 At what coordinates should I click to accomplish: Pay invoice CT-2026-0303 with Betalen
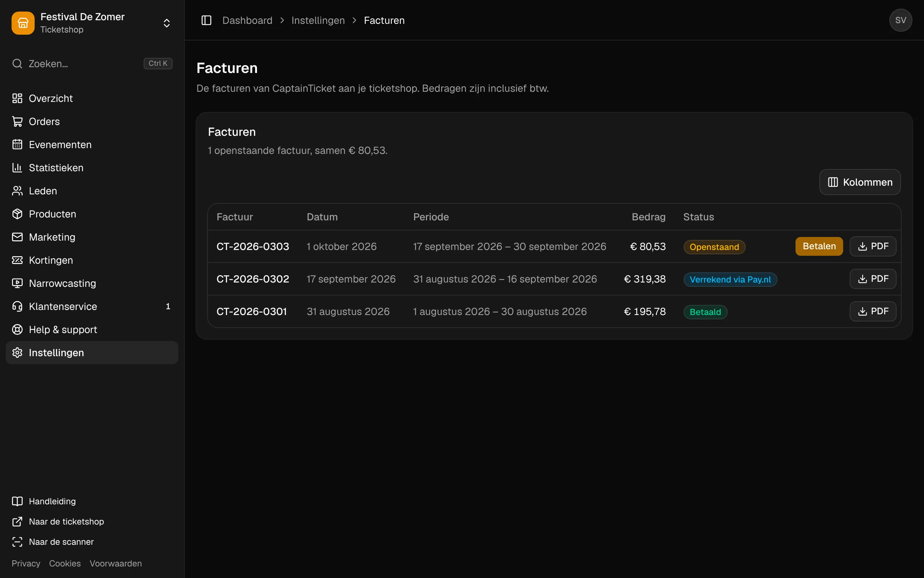tap(819, 246)
